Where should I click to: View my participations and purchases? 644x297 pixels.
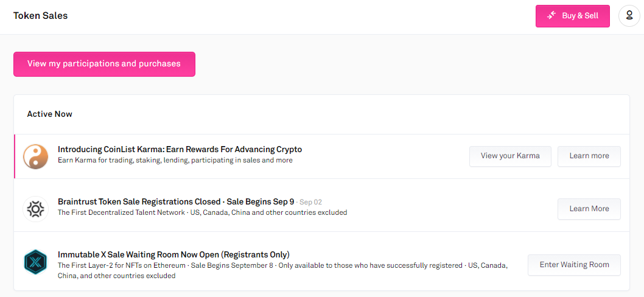(104, 64)
